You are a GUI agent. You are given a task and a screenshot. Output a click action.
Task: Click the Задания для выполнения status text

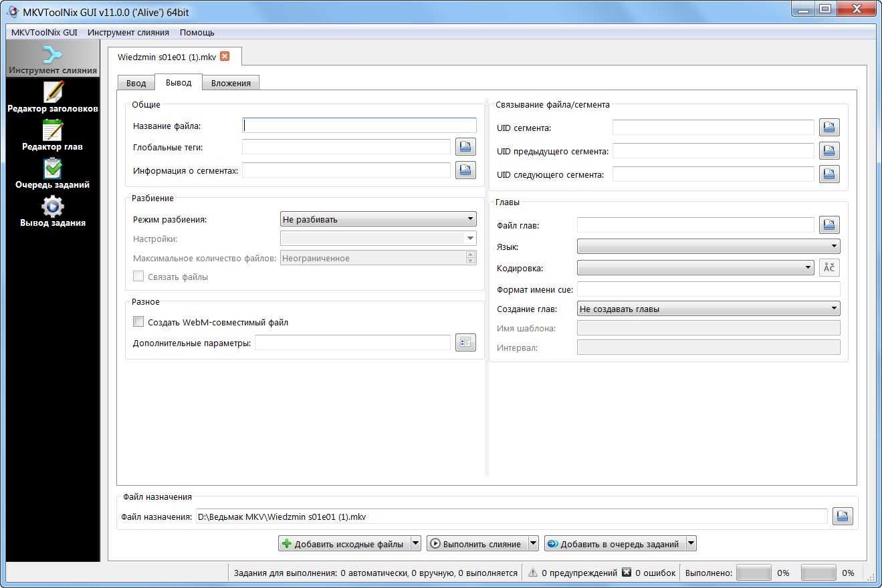[x=376, y=573]
